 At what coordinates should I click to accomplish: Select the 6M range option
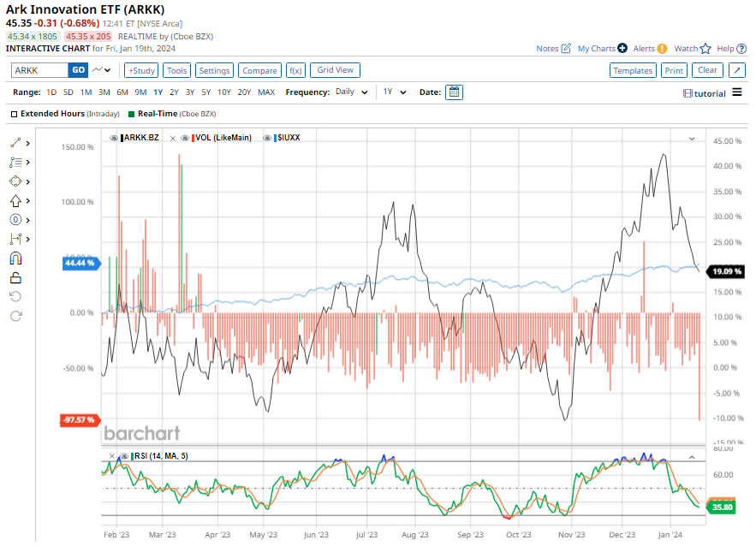pos(122,92)
